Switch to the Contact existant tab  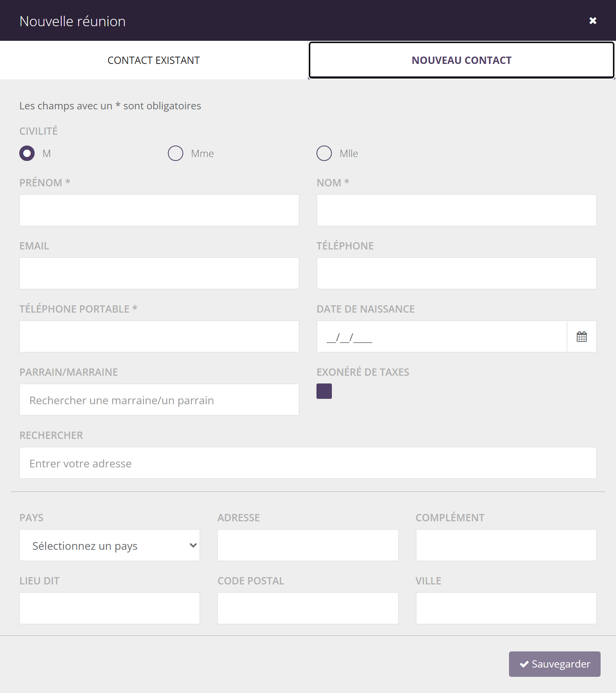point(154,60)
